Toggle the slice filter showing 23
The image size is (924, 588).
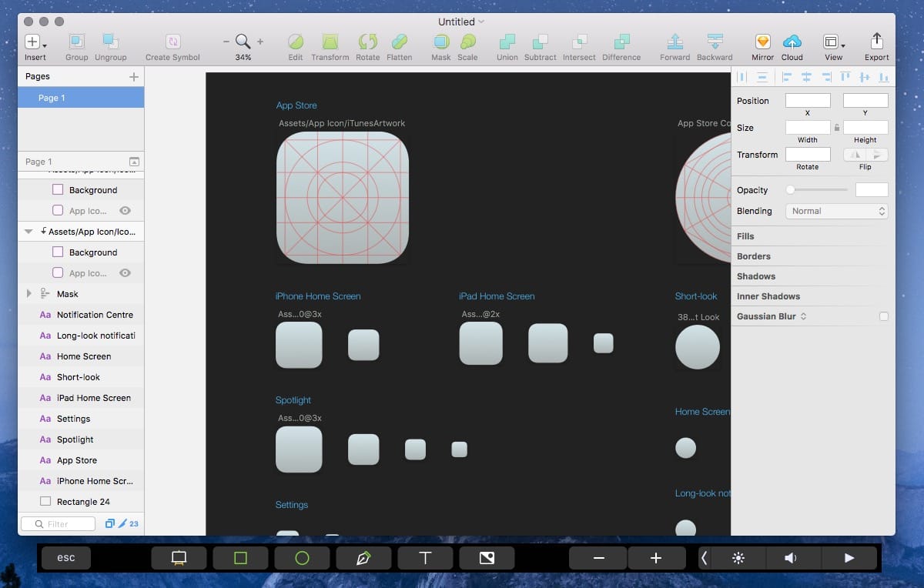(x=128, y=524)
